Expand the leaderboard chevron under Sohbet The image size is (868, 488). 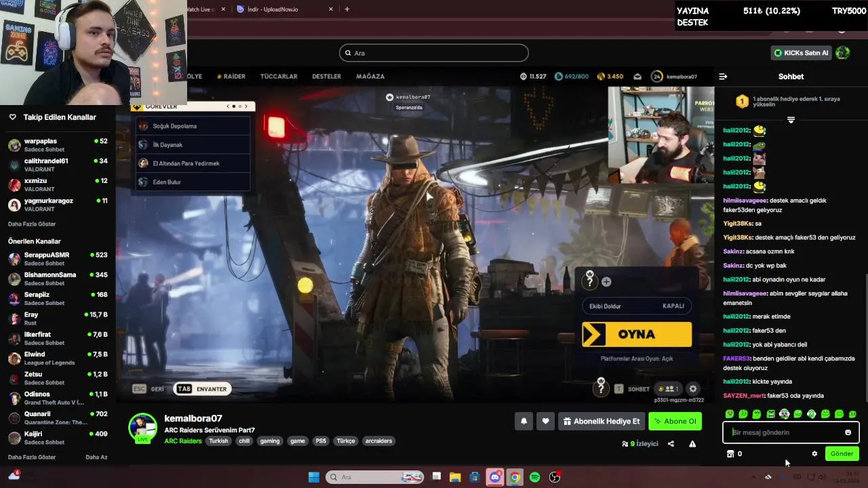click(x=791, y=120)
